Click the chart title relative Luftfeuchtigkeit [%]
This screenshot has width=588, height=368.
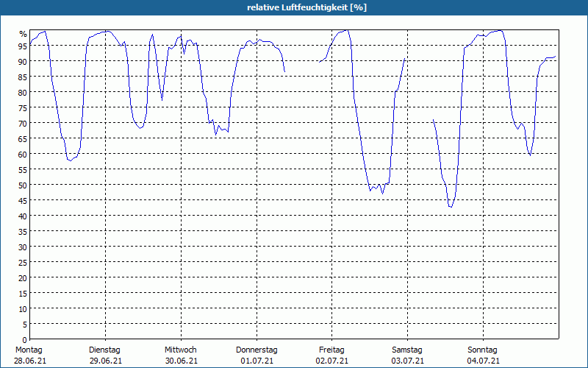click(x=306, y=7)
